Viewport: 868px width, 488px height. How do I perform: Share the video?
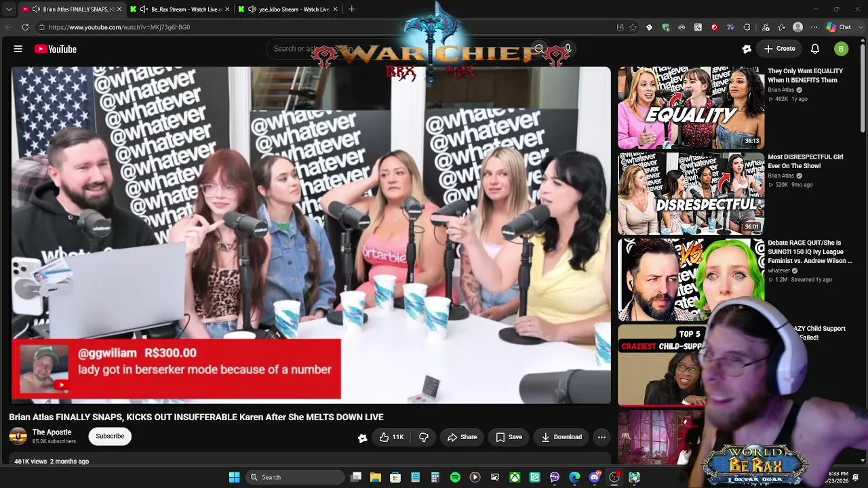point(462,437)
